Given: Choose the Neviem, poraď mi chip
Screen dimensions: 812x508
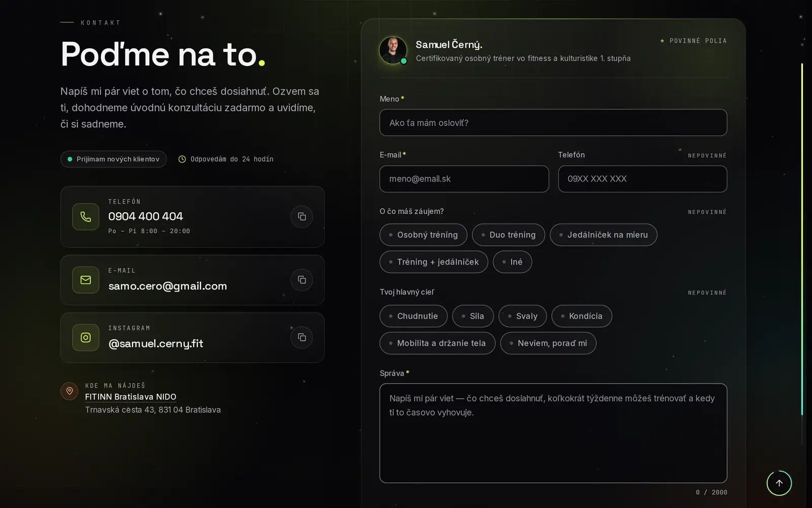Looking at the screenshot, I should (x=548, y=343).
